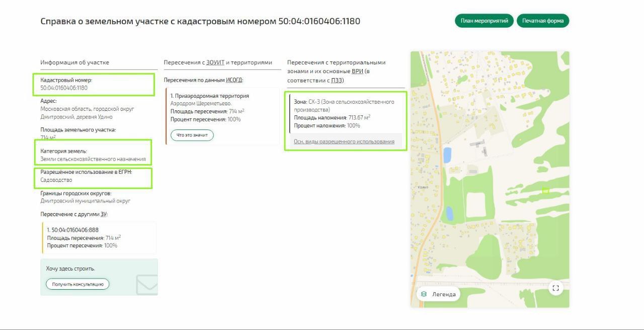Click cadastral number value 50:04:0160406:1180 under Кадастровый номер
644x330 pixels.
click(x=64, y=88)
